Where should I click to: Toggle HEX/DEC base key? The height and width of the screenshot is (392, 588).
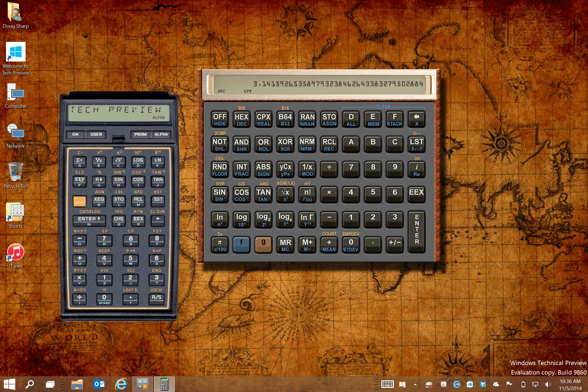(x=241, y=119)
